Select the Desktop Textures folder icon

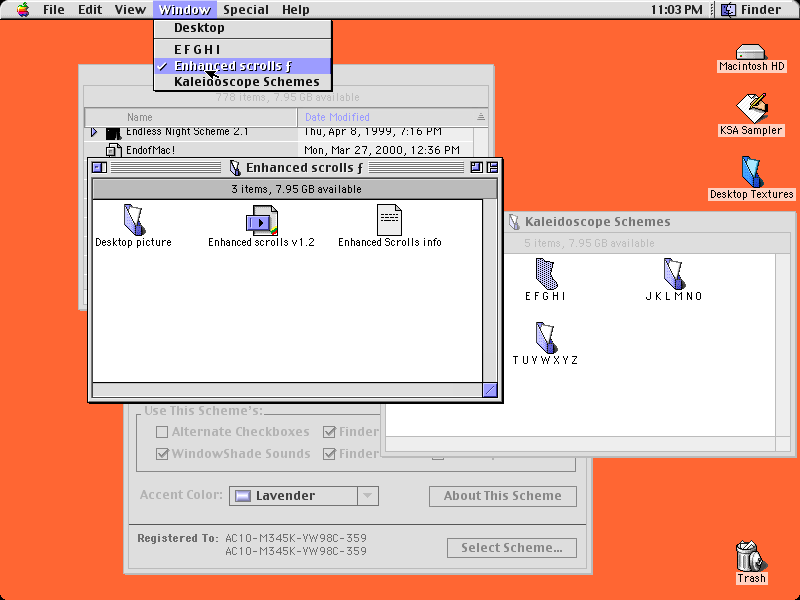click(x=752, y=172)
